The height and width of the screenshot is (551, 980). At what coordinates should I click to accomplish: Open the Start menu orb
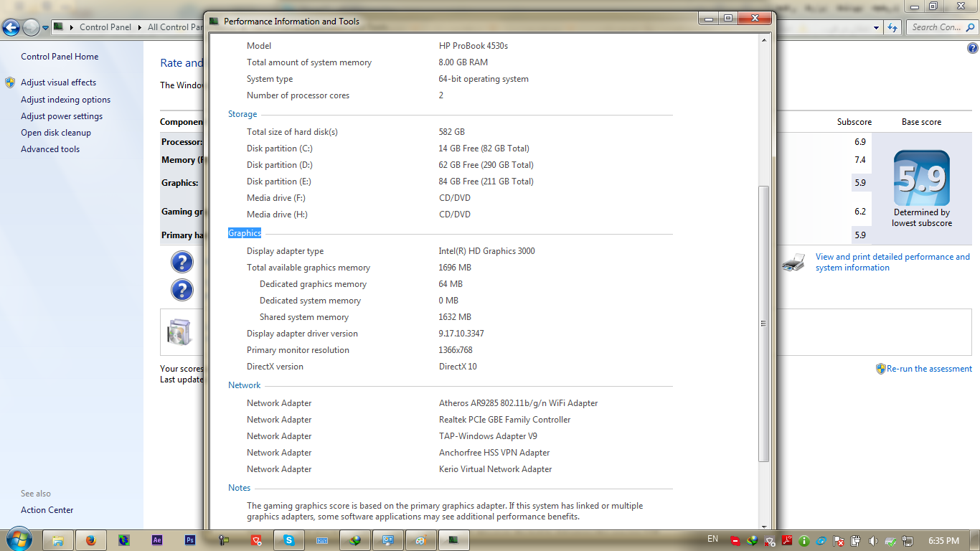point(18,540)
